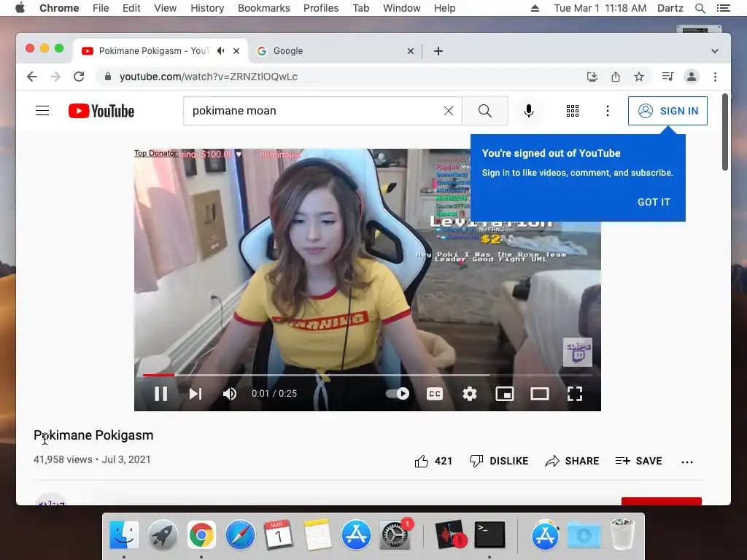Save the video to a playlist
Screen dimensions: 747x560
click(x=638, y=461)
